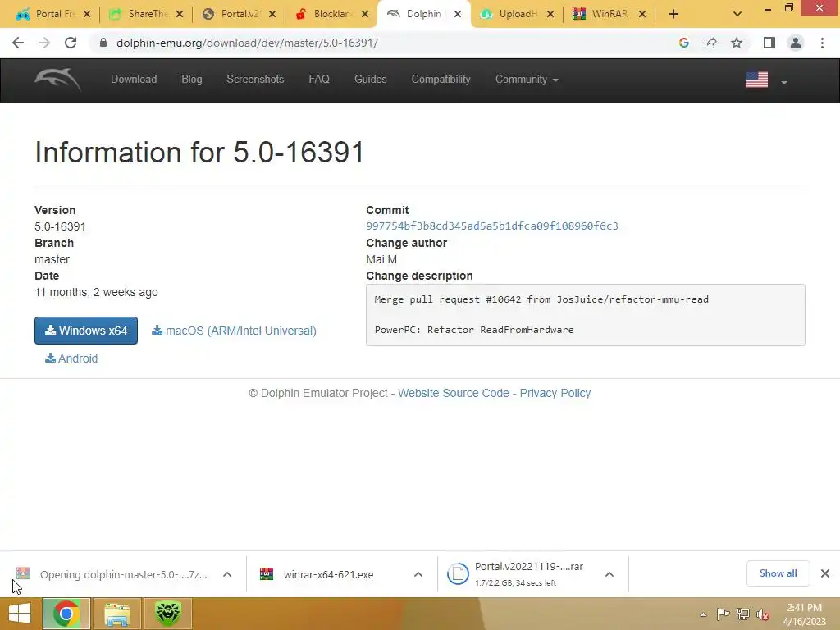Download the Android build

tap(71, 358)
